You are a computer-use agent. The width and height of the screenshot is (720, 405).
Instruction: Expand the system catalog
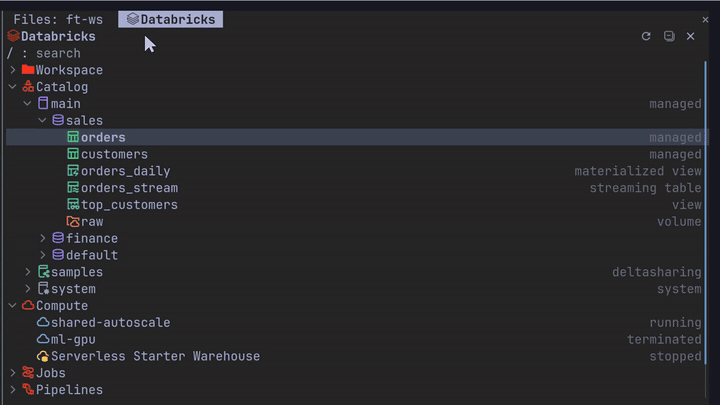click(x=28, y=288)
